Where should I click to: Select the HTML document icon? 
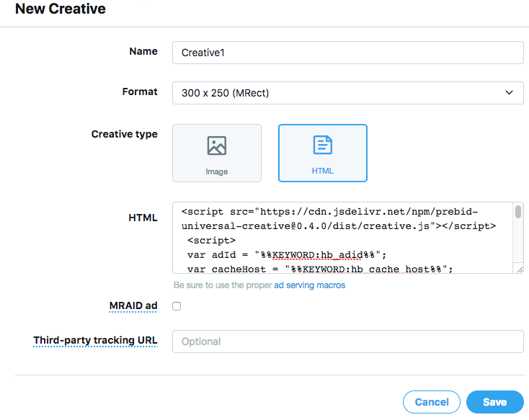(x=322, y=146)
